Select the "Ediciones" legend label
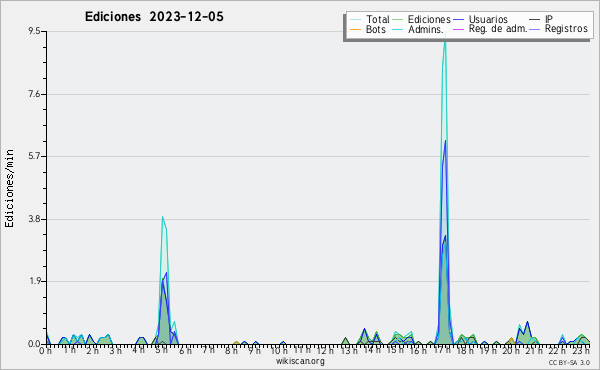Image resolution: width=600 pixels, height=370 pixels. [x=429, y=19]
